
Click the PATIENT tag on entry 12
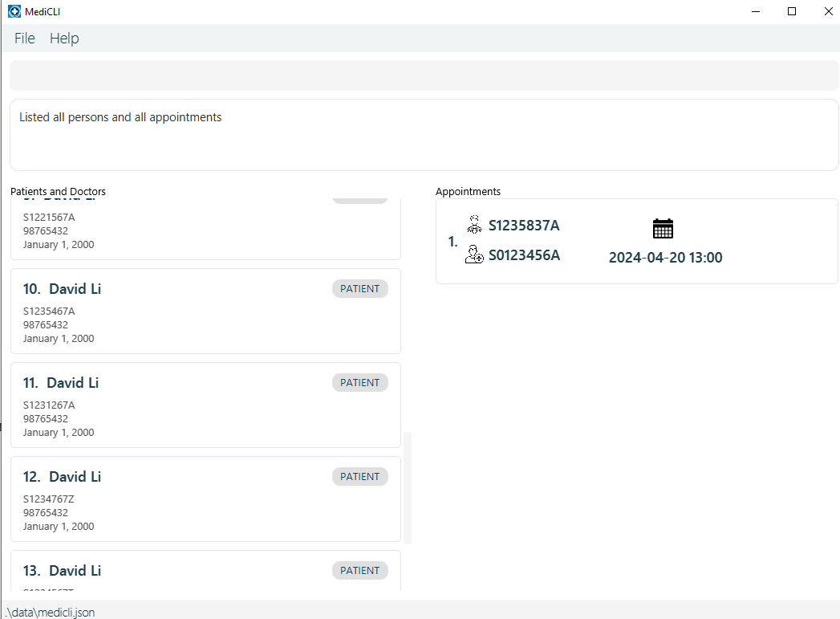(360, 476)
